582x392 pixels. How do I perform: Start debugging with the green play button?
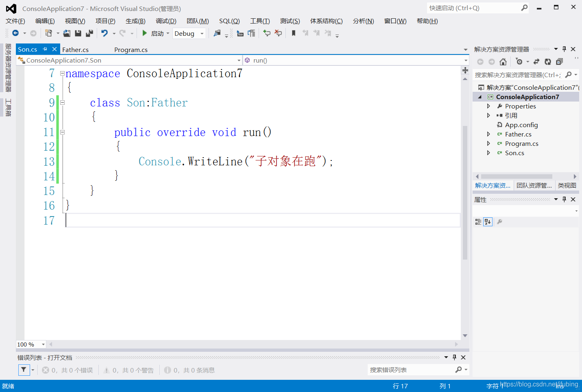coord(144,33)
